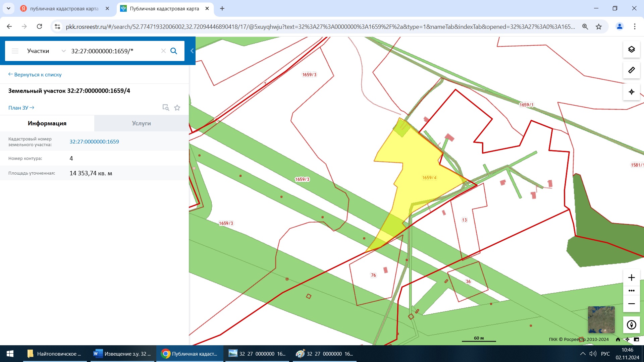Select the measurement ruler tool
The image size is (644, 362).
(631, 70)
